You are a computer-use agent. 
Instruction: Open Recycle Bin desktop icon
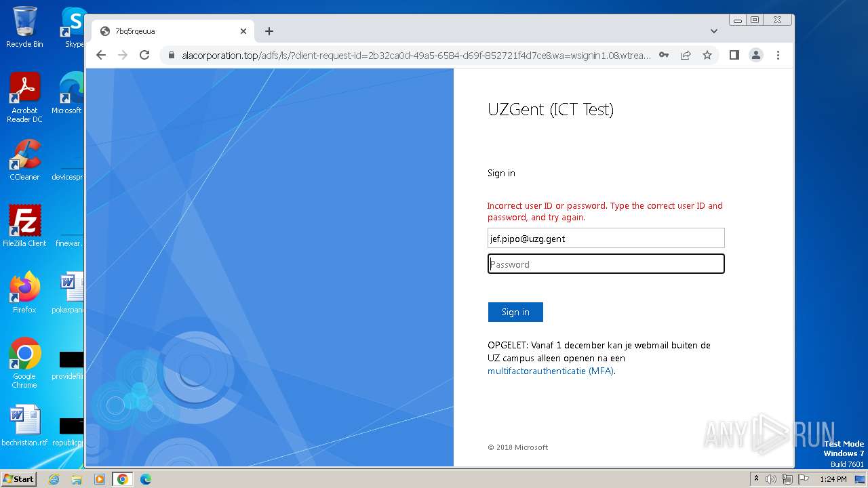tap(24, 27)
